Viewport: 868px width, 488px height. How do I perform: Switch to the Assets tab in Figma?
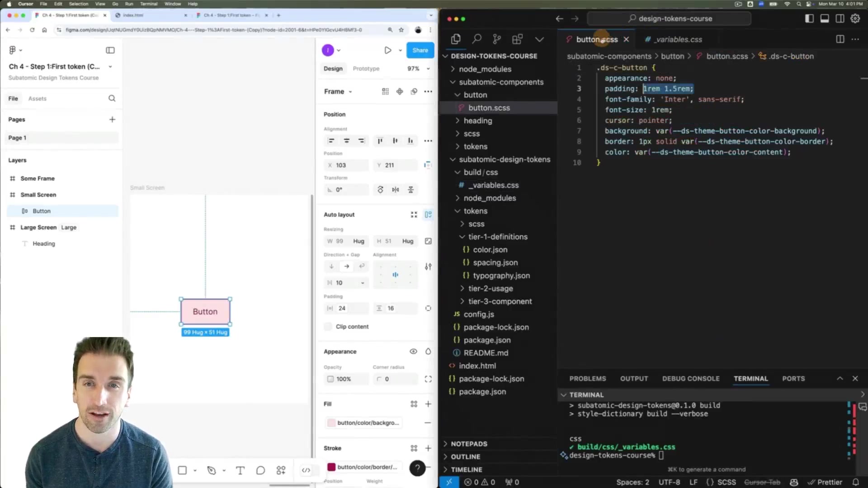(37, 99)
